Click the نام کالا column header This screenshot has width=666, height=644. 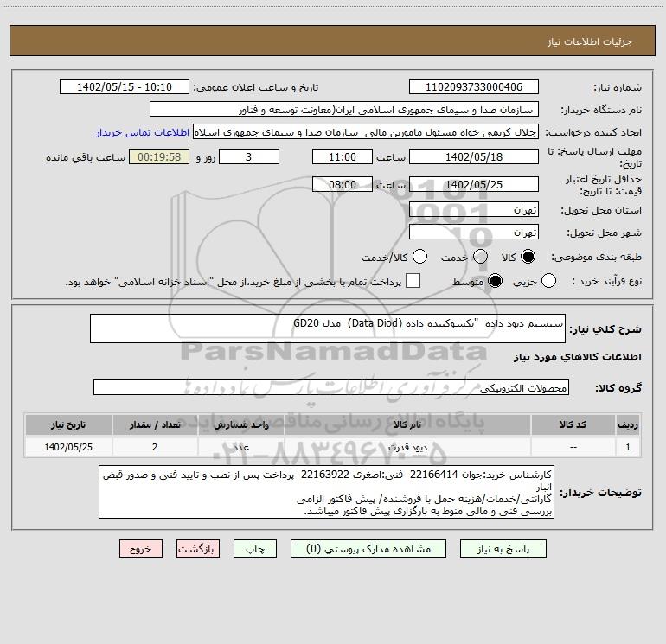point(407,424)
